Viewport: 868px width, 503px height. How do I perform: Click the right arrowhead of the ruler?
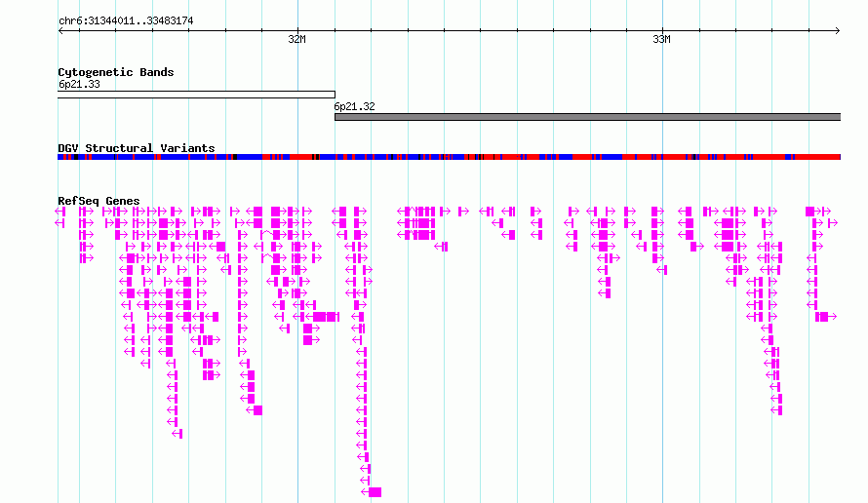coord(838,31)
